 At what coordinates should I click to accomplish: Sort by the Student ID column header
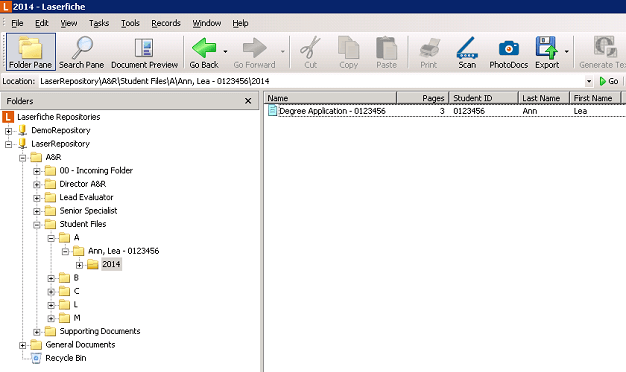483,98
